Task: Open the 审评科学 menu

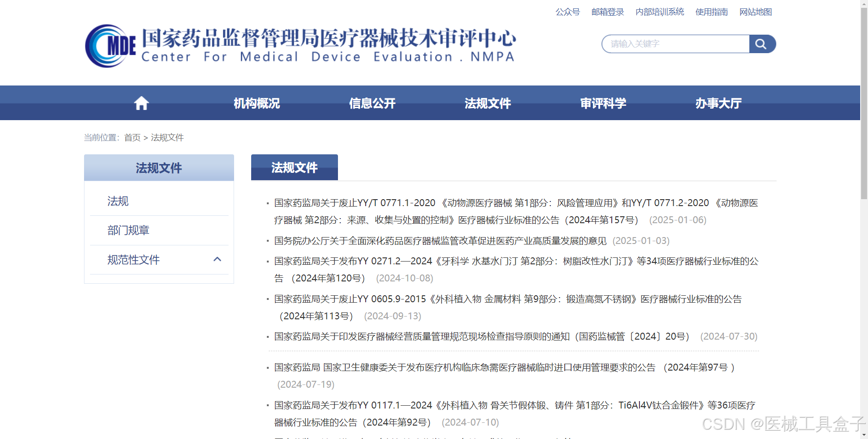Action: (603, 103)
